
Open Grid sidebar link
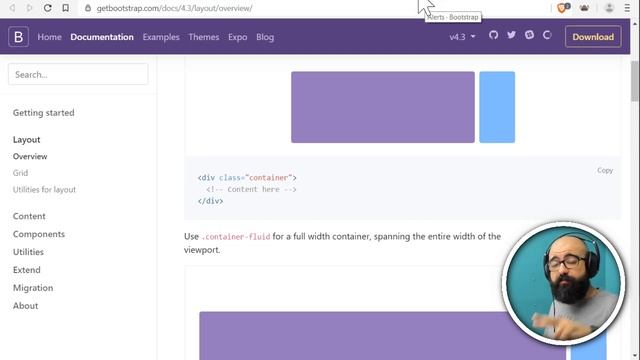point(20,173)
